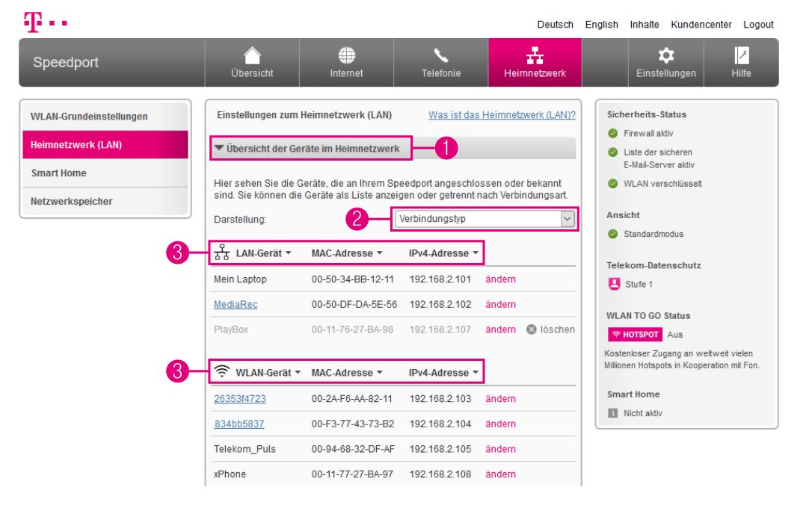Open WLAN-Grundeinstellungen in sidebar
This screenshot has width=812, height=508.
(x=105, y=117)
